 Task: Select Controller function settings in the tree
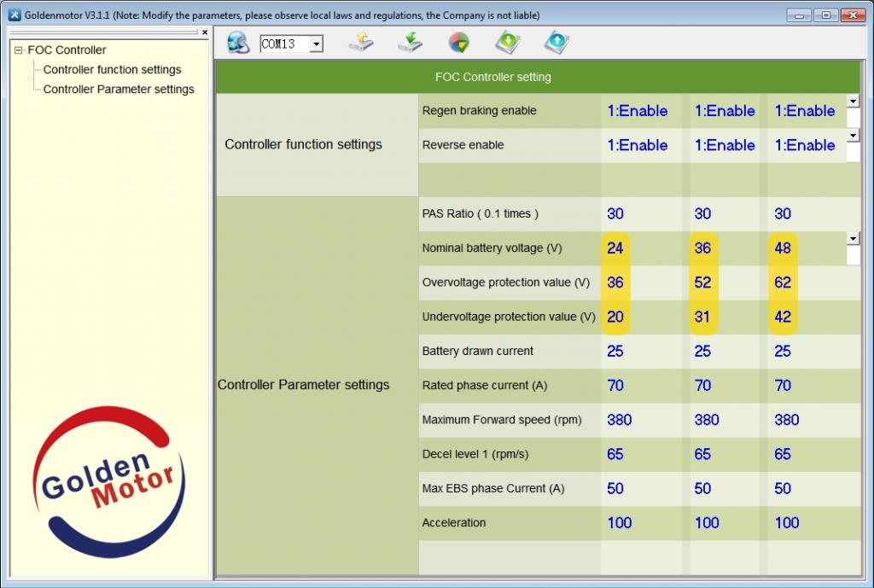[x=112, y=70]
